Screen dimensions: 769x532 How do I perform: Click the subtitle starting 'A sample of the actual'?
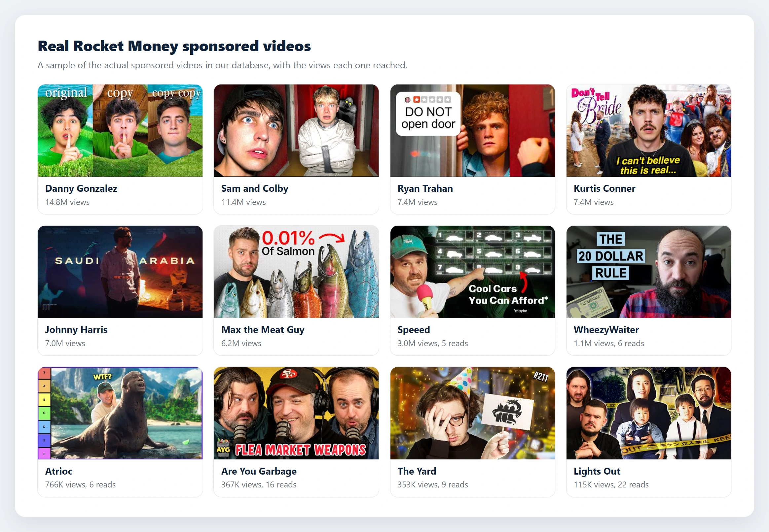(x=222, y=65)
